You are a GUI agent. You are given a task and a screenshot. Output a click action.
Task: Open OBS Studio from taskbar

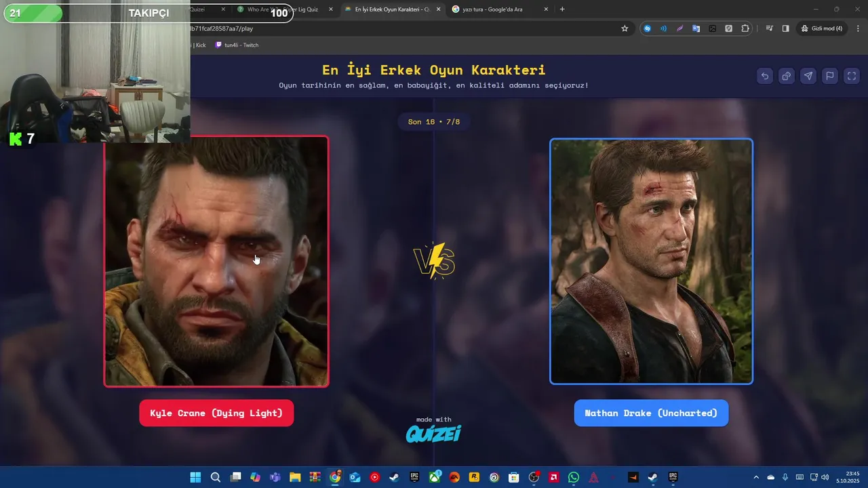[534, 477]
